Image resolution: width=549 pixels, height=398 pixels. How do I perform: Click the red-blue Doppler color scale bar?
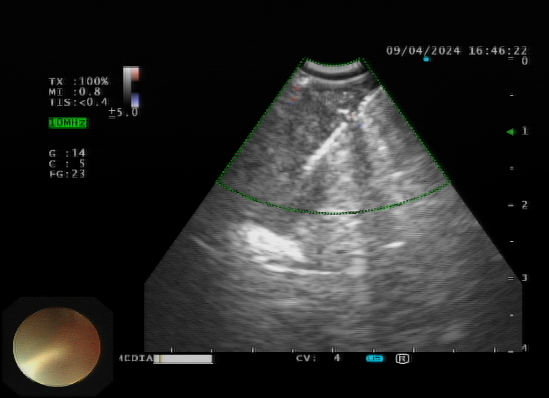point(135,87)
